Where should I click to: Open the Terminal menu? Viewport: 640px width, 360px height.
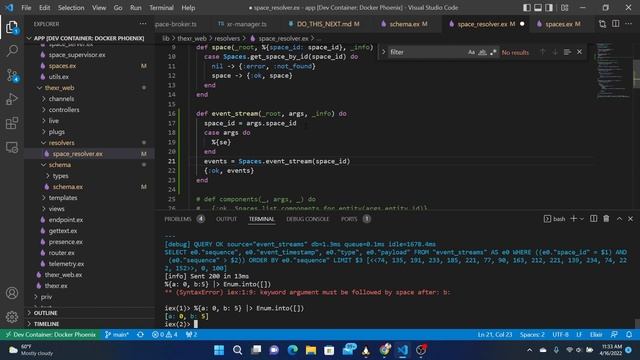(x=161, y=8)
